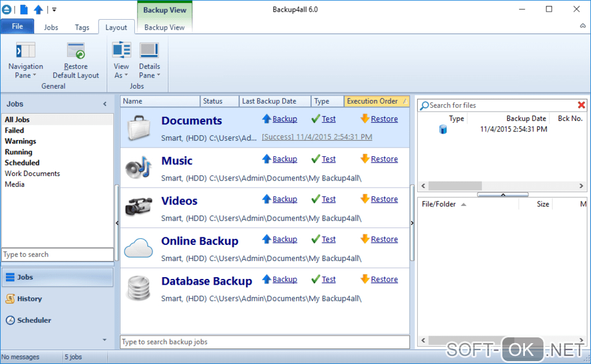Viewport: 591px width, 364px height.
Task: Click the Test link for Database Backup
Action: [329, 280]
